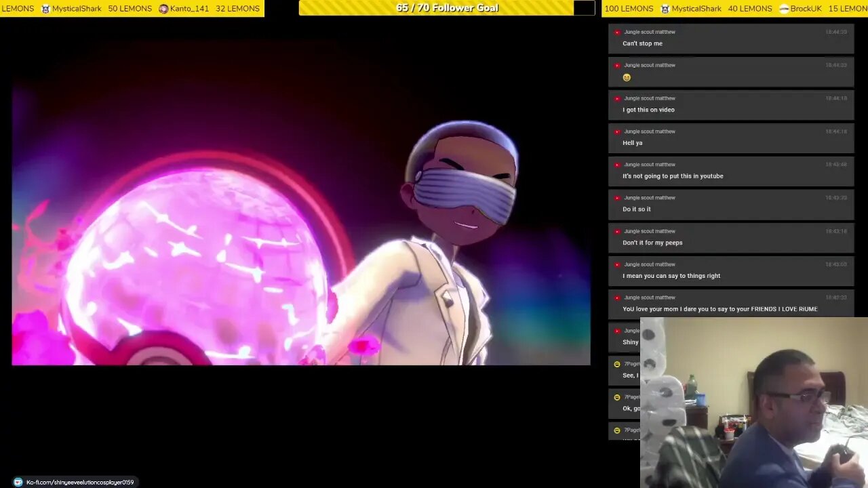Click YouTube icon above "Do it so it"

click(x=617, y=198)
